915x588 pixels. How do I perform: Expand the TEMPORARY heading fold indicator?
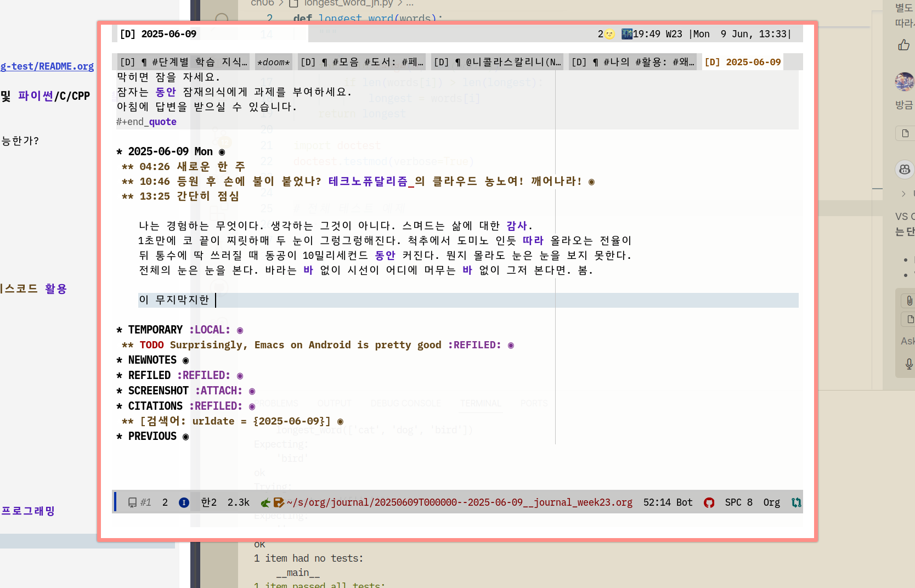[x=240, y=330]
